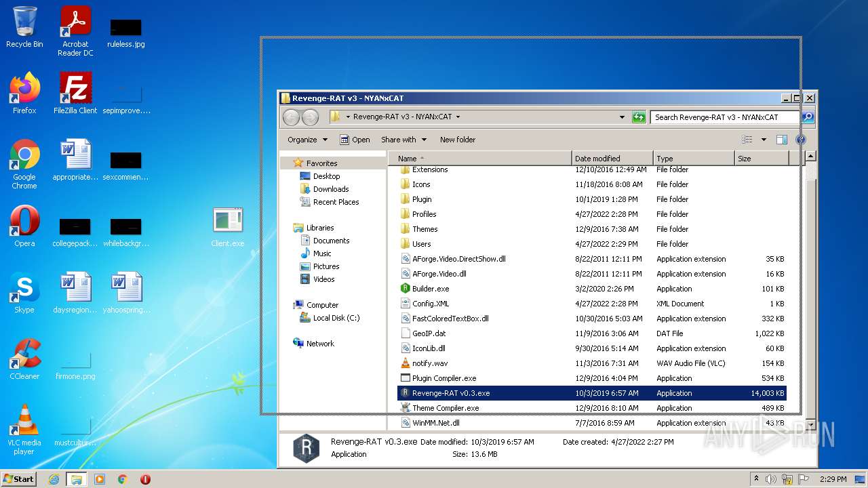Expand the Share with dropdown
868x488 pixels.
[403, 140]
